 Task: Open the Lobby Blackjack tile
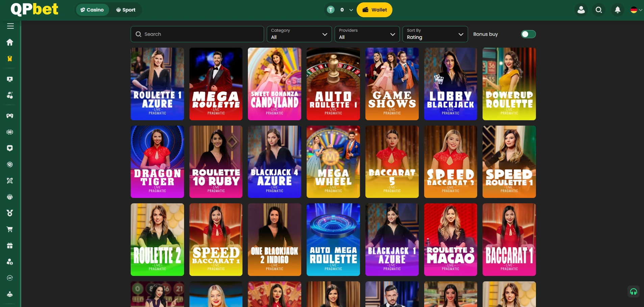click(450, 84)
